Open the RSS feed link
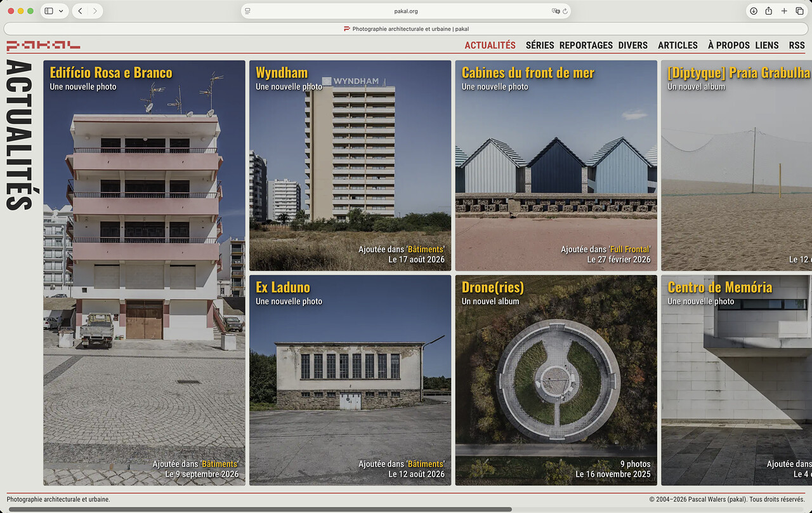Screen dimensions: 812x513 pyautogui.click(x=797, y=45)
